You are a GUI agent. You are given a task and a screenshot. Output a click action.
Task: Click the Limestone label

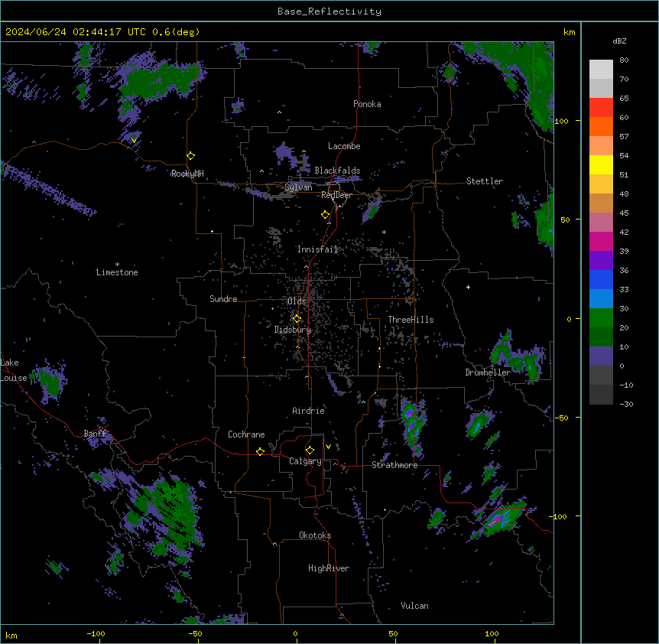click(117, 272)
